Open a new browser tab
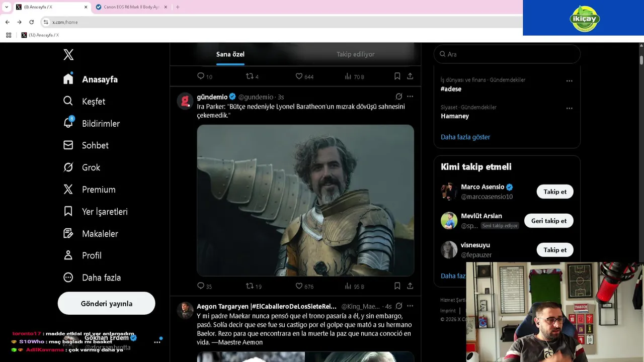Screen dimensions: 644x362 pos(178,7)
